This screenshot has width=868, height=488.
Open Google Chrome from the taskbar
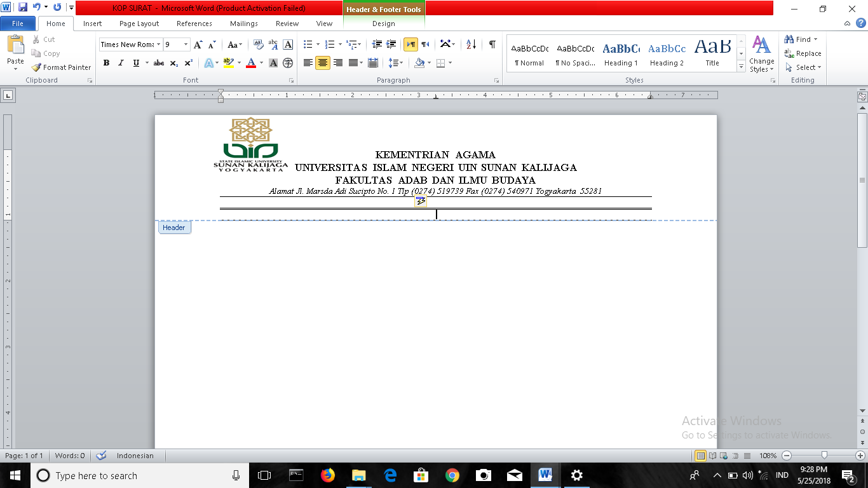(x=451, y=475)
